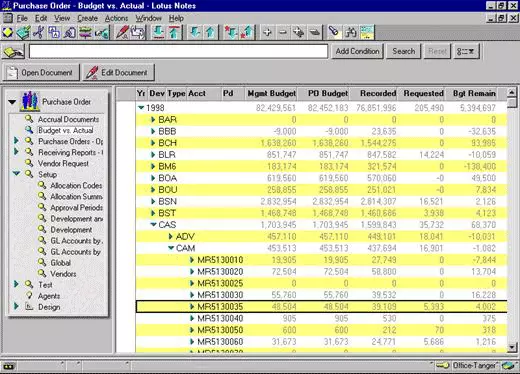Collapse the Purchase Order navigator triangle
This screenshot has height=374, width=520.
click(12, 102)
